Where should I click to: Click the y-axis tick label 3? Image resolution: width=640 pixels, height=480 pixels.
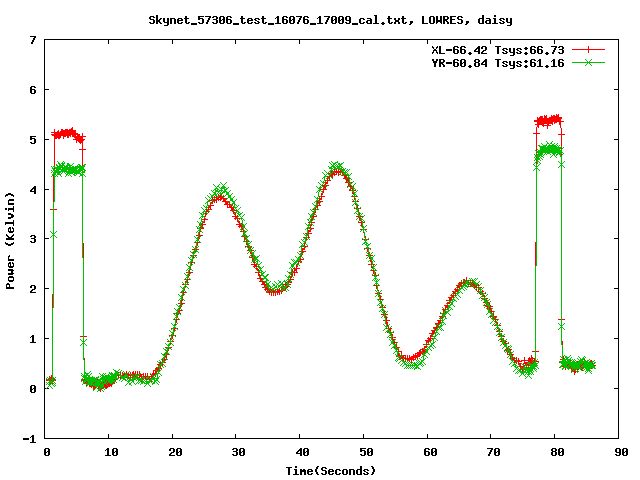click(33, 239)
